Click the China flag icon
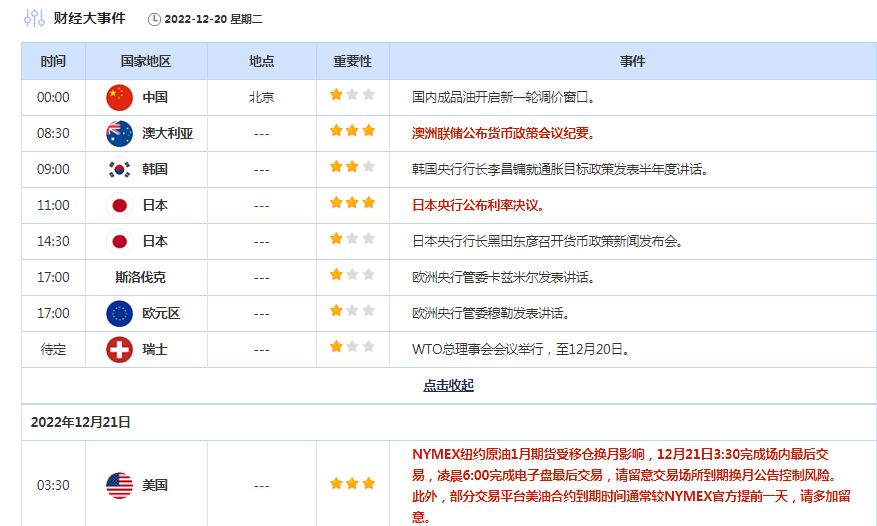The height and width of the screenshot is (526, 877). 119,97
